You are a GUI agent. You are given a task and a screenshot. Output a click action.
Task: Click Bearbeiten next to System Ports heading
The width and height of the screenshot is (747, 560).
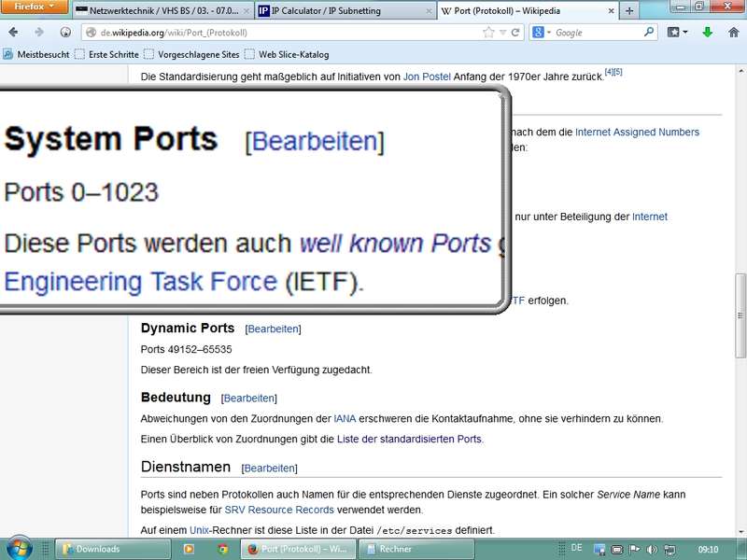(315, 141)
